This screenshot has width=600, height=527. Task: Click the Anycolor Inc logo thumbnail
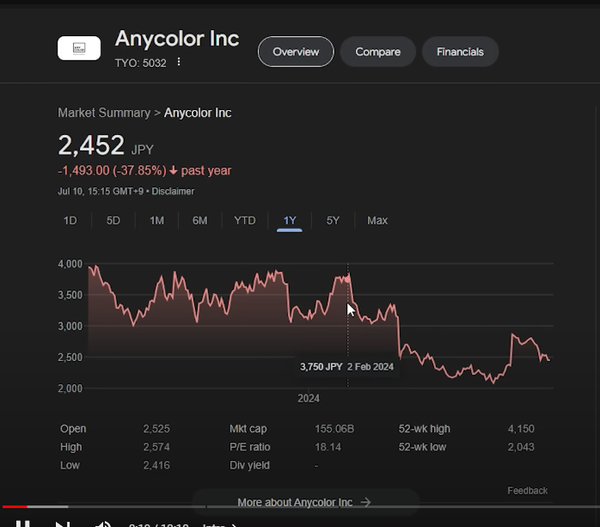click(x=79, y=48)
